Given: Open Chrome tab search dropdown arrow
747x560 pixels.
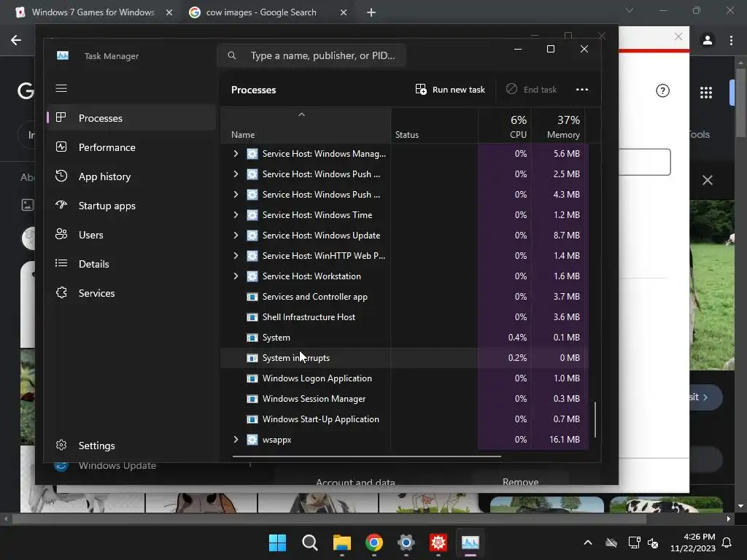Looking at the screenshot, I should pos(630,10).
